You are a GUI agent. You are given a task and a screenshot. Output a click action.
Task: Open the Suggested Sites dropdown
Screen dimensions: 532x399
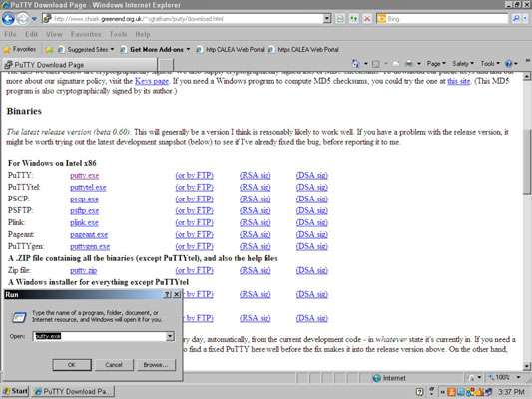click(86, 50)
